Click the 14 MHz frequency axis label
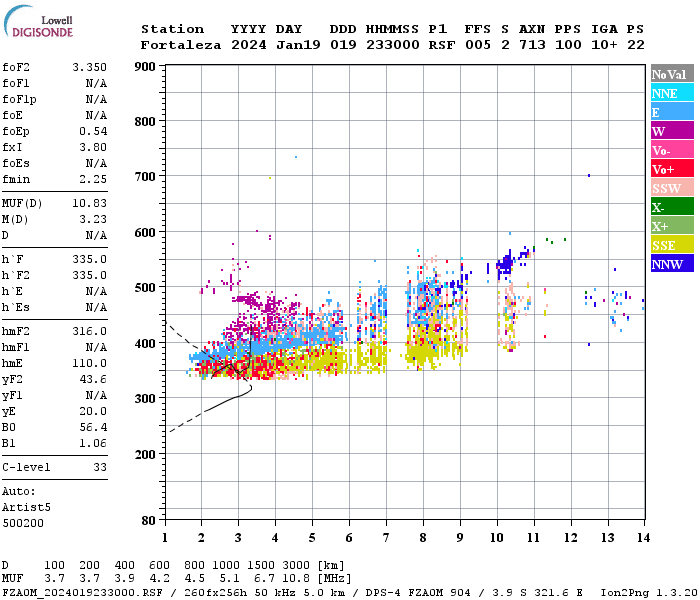This screenshot has height=600, width=700. coord(643,538)
